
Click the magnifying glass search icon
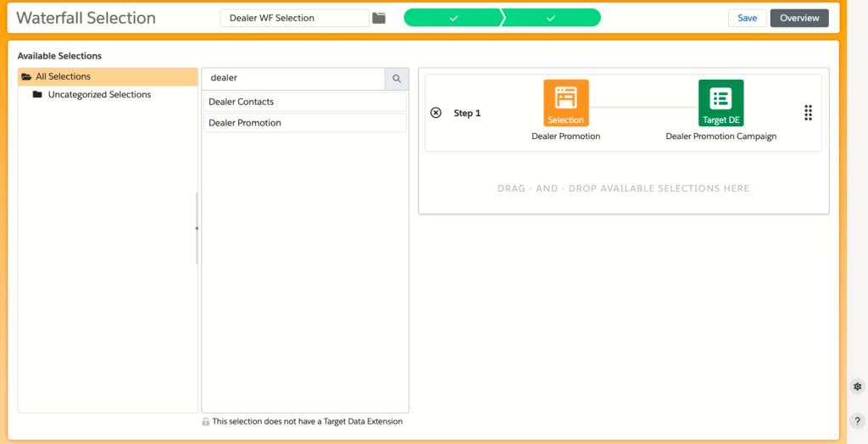point(396,78)
